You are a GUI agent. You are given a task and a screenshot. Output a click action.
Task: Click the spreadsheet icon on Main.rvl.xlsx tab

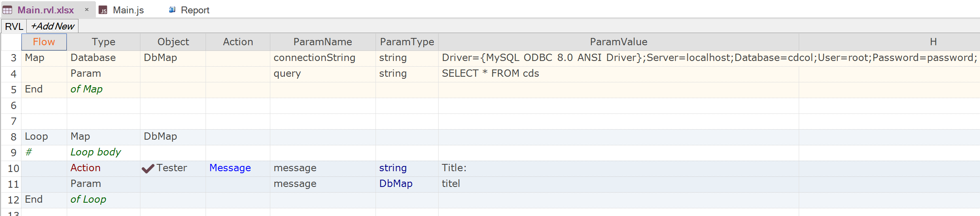point(8,10)
